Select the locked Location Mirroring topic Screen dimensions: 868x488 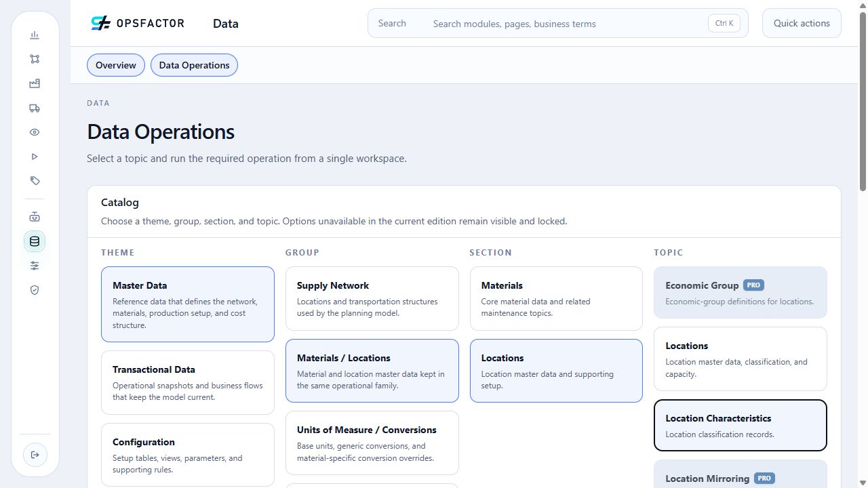(x=741, y=474)
